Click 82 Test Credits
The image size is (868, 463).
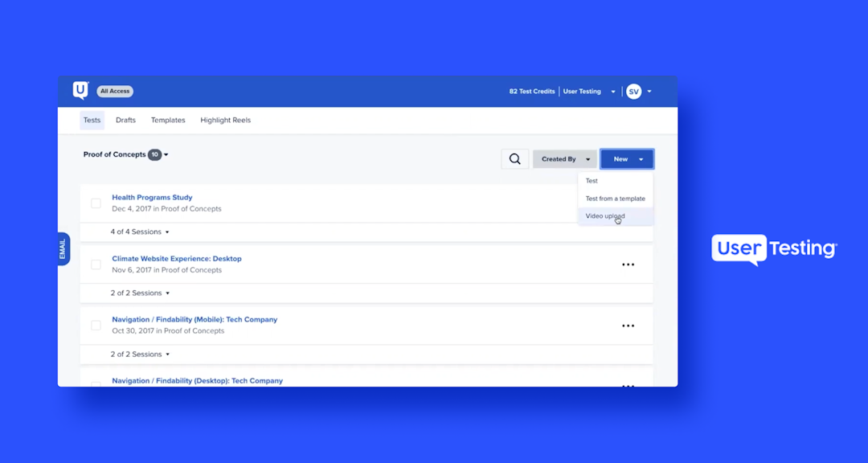[531, 91]
